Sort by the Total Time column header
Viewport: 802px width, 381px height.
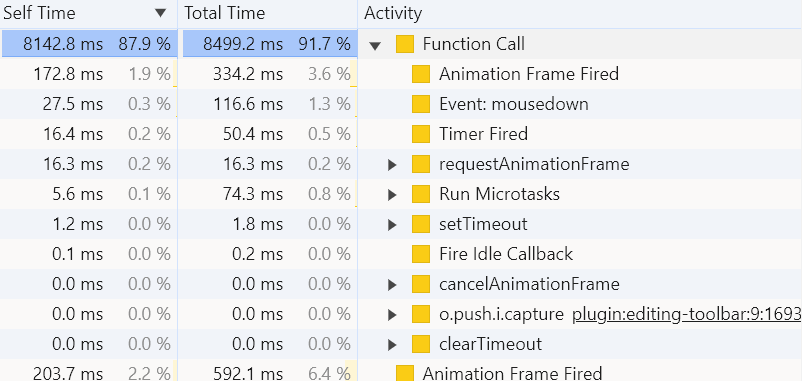point(225,13)
